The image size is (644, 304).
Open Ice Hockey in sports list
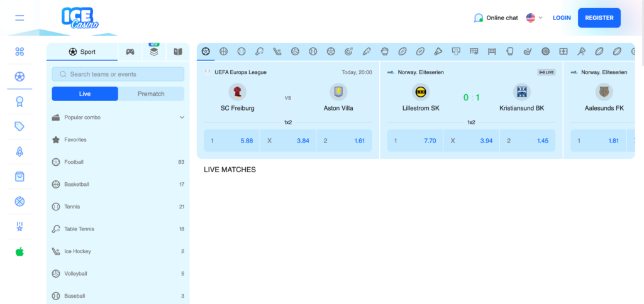tap(118, 251)
